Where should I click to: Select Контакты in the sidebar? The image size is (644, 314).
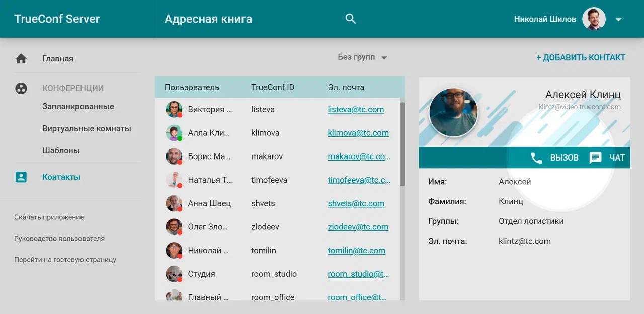click(61, 177)
